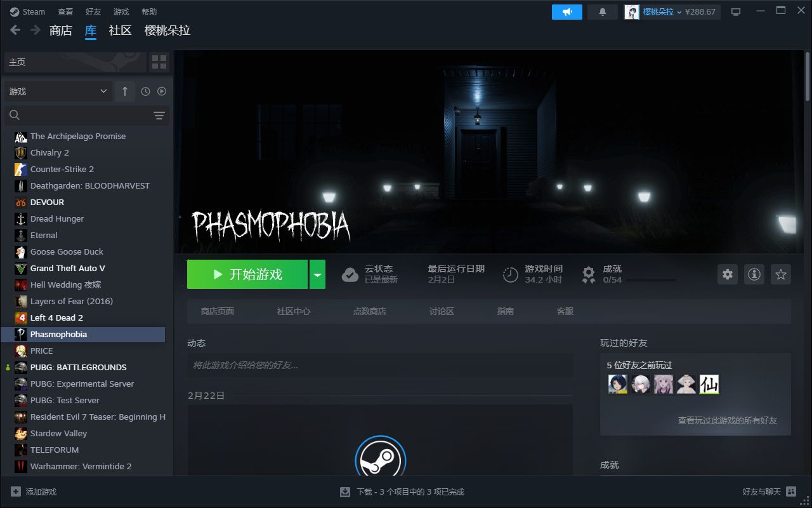Viewport: 812px width, 508px height.
Task: Click the announcements megaphone icon
Action: (x=566, y=12)
